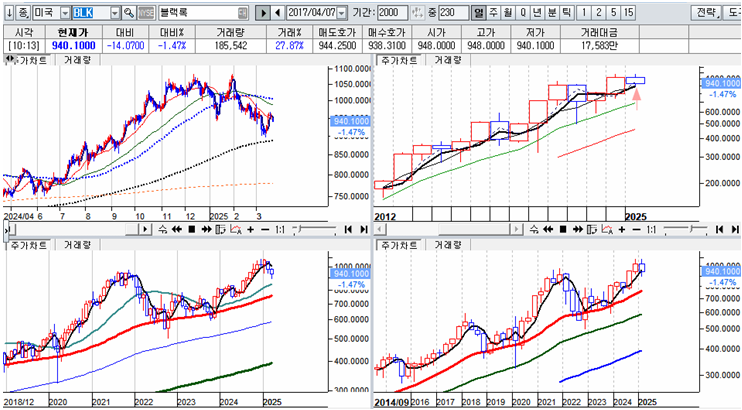Zoom in with plus icon, left toolbar
This screenshot has height=410, width=742.
point(250,230)
